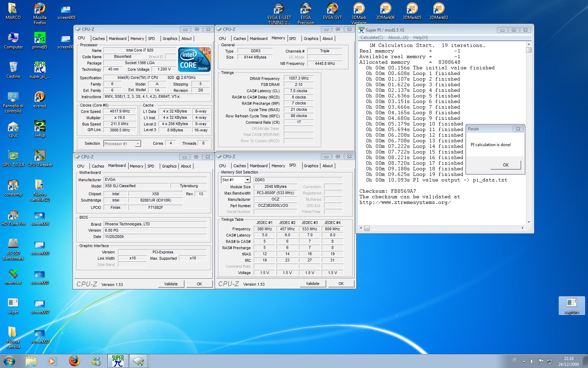Click the IT language indicator in tray
588x368 pixels.
(x=514, y=360)
